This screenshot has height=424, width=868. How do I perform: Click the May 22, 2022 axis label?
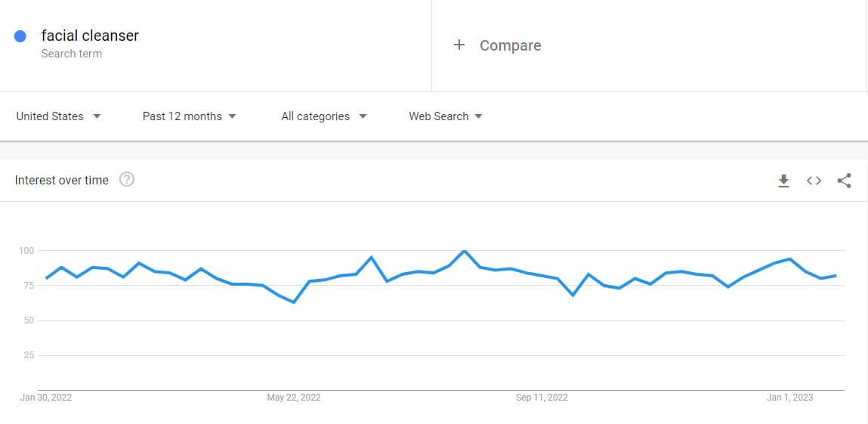[x=294, y=398]
